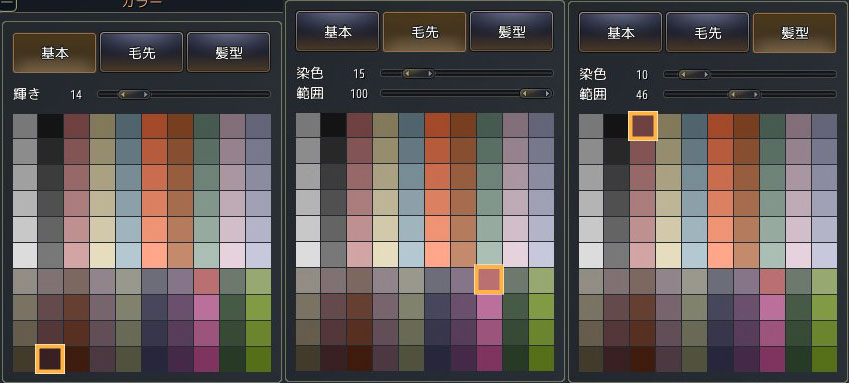The width and height of the screenshot is (849, 383).
Task: Click the 染色 slider handle set to 15
Action: (x=418, y=73)
